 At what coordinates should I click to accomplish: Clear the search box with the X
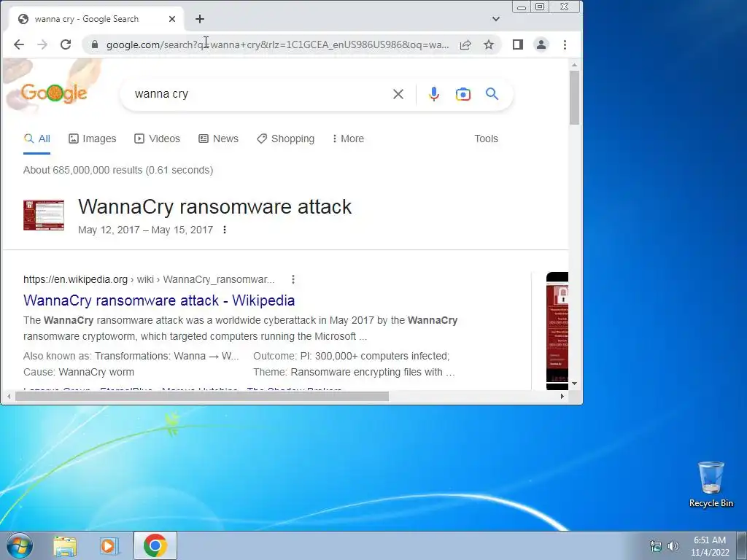click(x=398, y=94)
